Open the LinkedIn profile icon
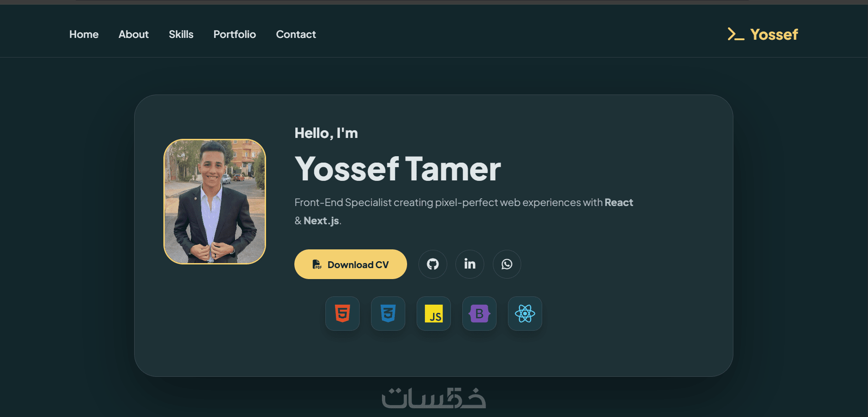The image size is (868, 417). [x=470, y=264]
